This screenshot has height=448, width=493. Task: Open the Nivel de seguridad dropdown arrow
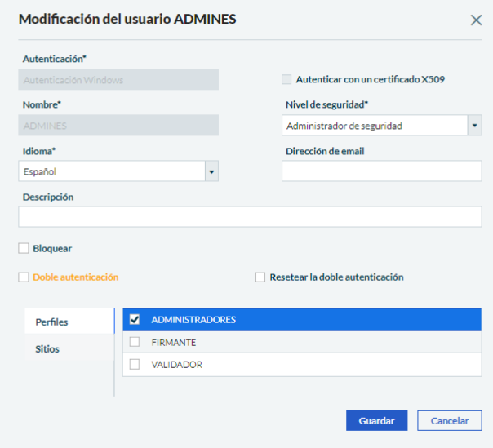[x=474, y=126]
